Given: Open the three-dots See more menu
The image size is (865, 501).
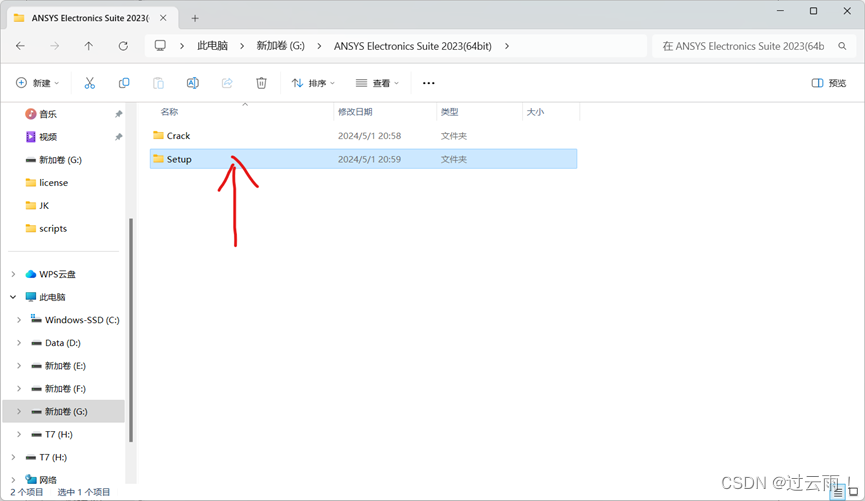Looking at the screenshot, I should [429, 83].
